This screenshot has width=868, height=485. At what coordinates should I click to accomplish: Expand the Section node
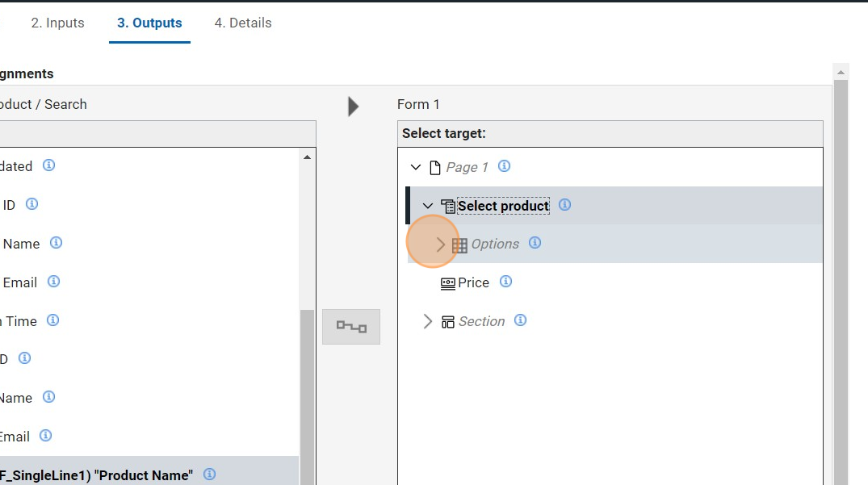point(428,321)
